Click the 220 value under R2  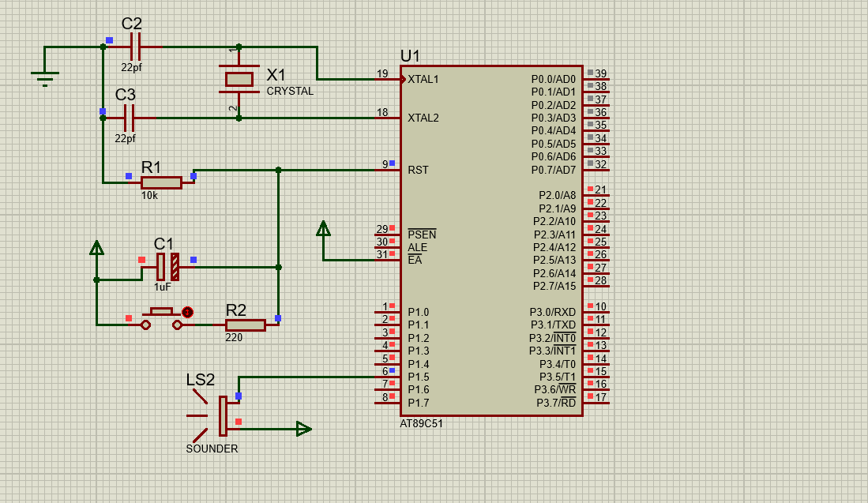pyautogui.click(x=234, y=337)
